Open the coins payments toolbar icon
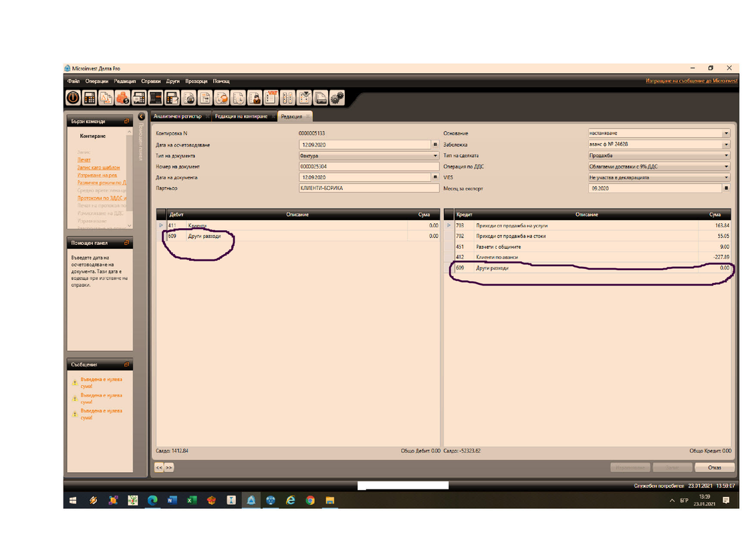 click(122, 98)
